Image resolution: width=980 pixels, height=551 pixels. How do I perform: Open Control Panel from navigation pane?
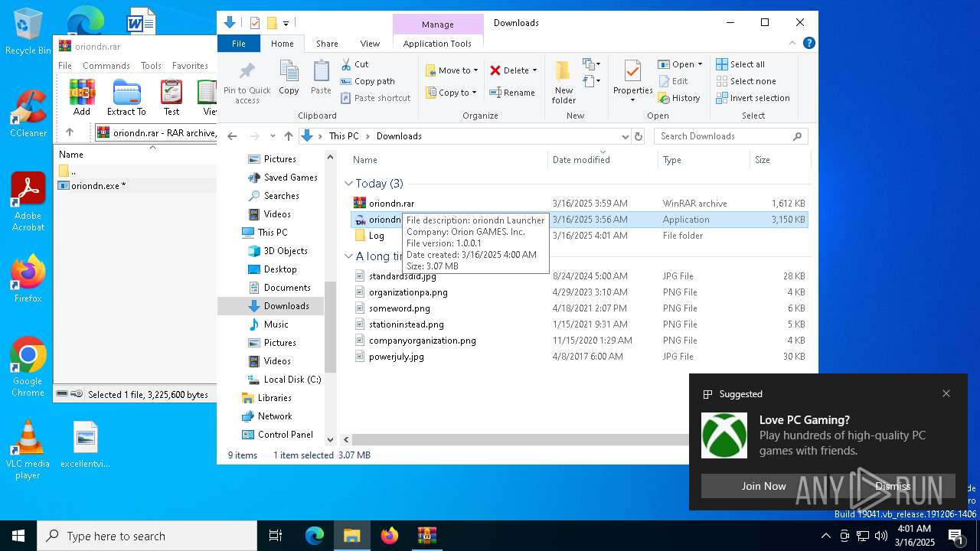pos(285,435)
